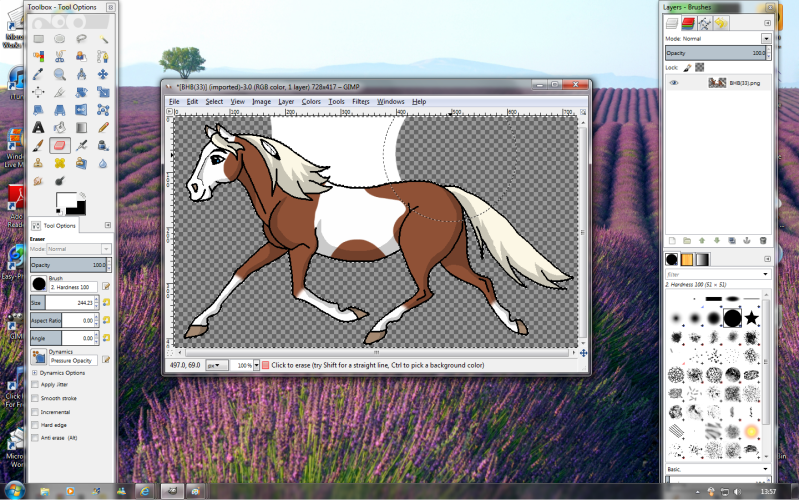Screen dimensions: 799x504
Task: Adjust the Eraser Opacity slider
Action: (69, 265)
